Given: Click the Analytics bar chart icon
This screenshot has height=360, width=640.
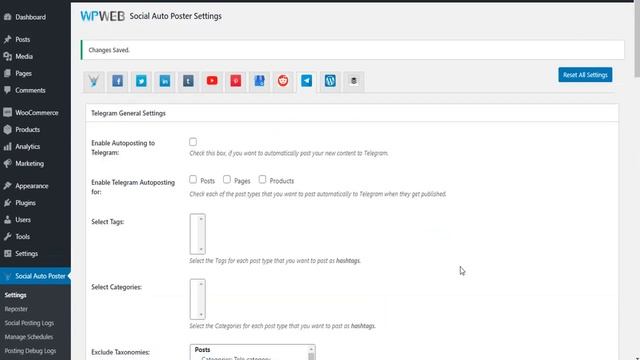Looking at the screenshot, I should pyautogui.click(x=7, y=147).
